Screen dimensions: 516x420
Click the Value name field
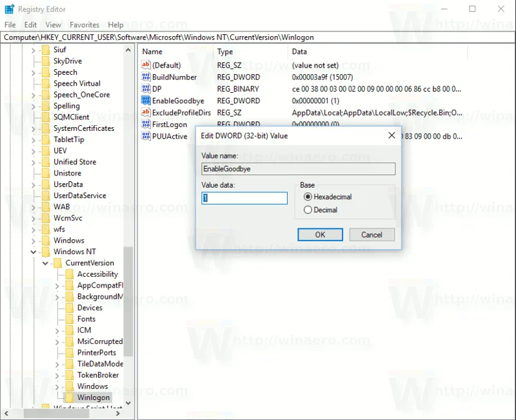click(x=298, y=168)
